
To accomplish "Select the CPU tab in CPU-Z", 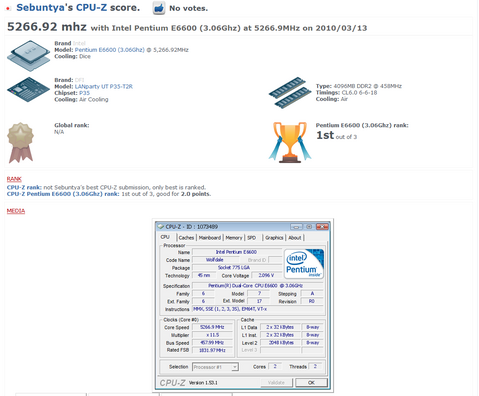I will point(165,237).
